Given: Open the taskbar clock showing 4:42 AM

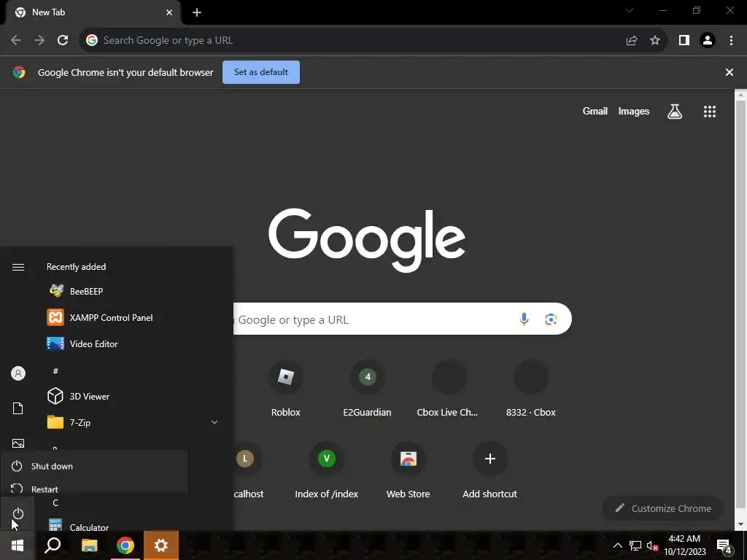Looking at the screenshot, I should click(x=684, y=545).
